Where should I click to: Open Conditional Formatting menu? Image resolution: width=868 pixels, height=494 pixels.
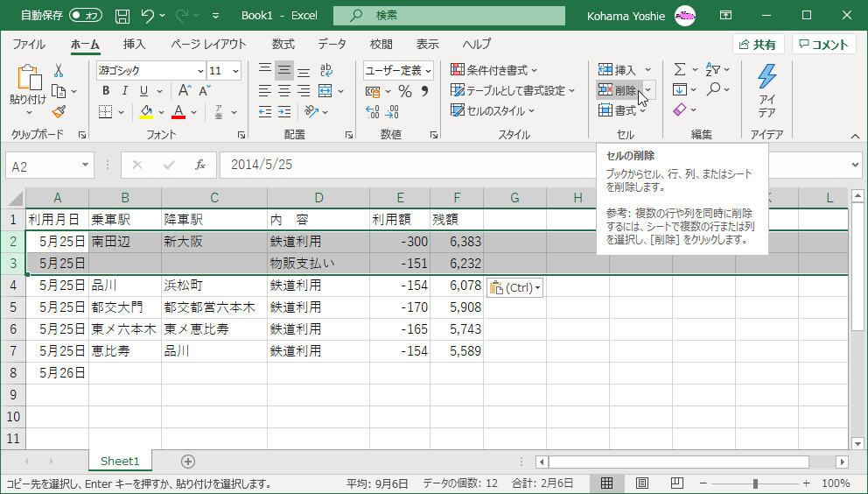pyautogui.click(x=493, y=70)
